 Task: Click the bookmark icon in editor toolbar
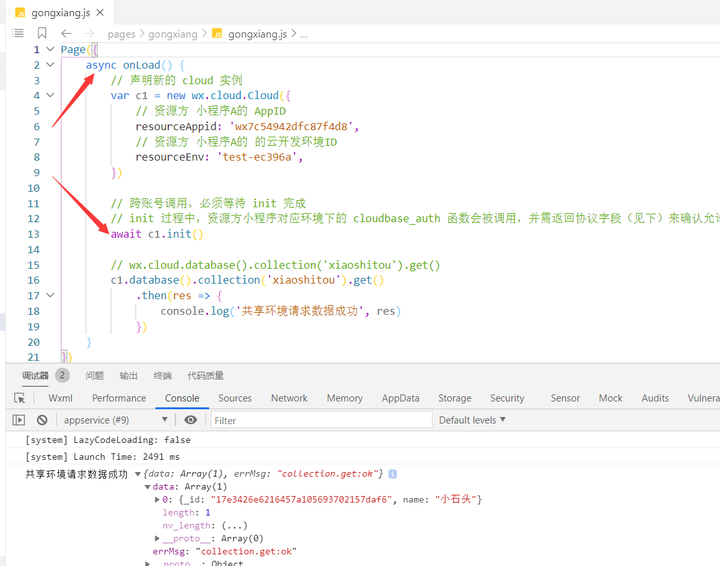tap(42, 33)
